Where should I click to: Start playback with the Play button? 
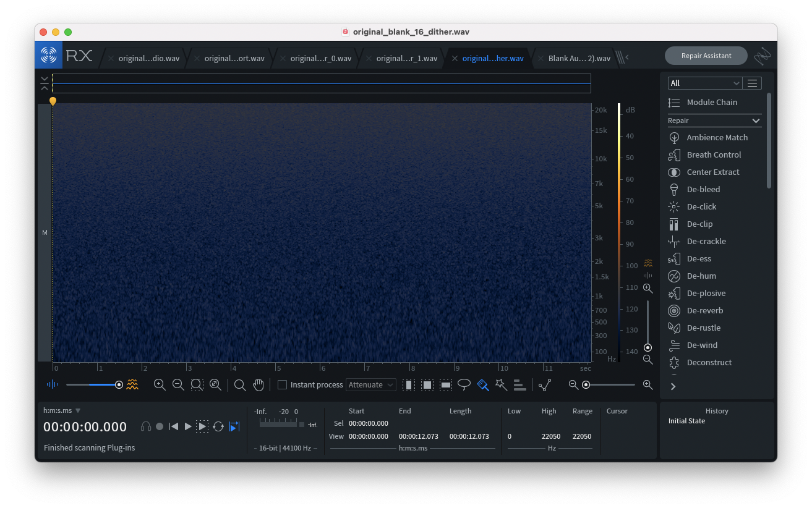[x=188, y=426]
